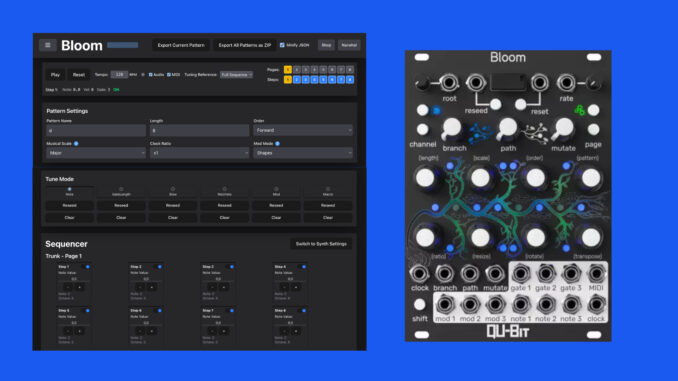Select the Note tab in Tune Mode
Screen dimensions: 678x381
click(x=70, y=192)
